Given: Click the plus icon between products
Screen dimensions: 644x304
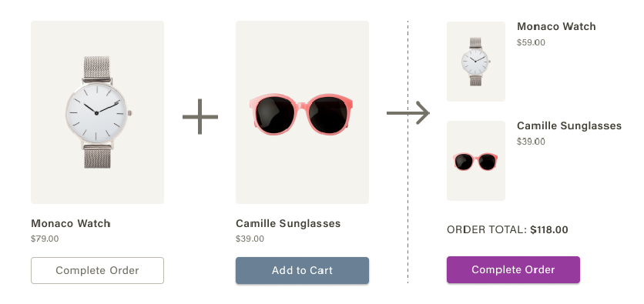Looking at the screenshot, I should click(200, 116).
